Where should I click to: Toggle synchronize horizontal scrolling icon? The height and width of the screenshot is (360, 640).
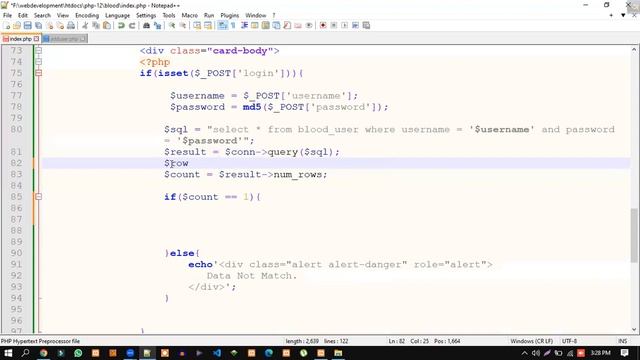pyautogui.click(x=208, y=26)
